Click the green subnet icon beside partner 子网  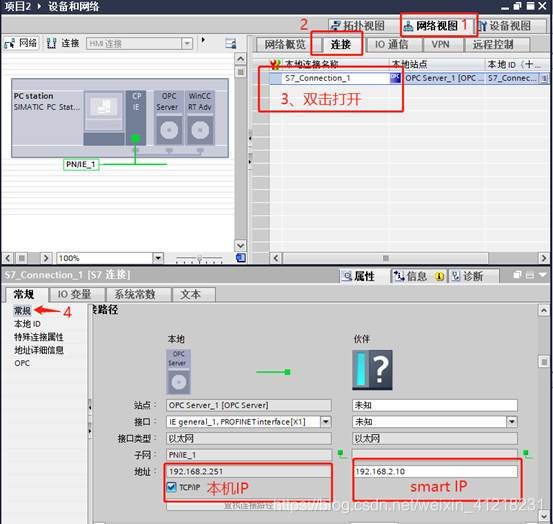click(527, 454)
